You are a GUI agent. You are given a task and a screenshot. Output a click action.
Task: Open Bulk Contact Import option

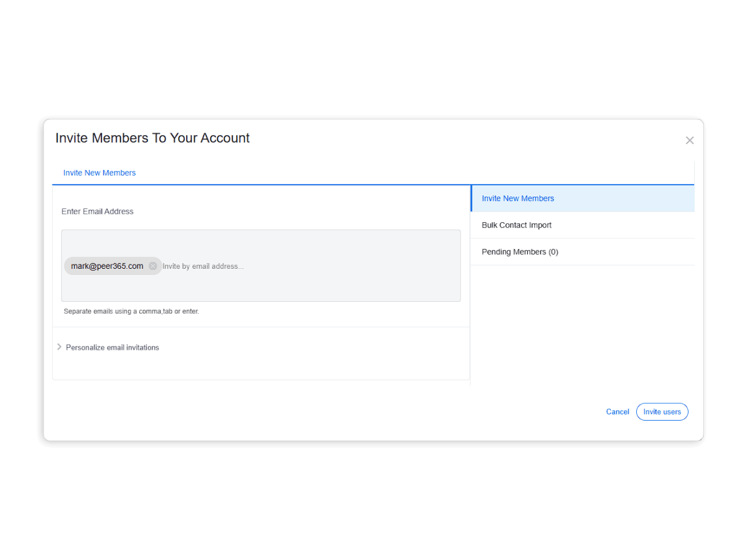(x=583, y=225)
